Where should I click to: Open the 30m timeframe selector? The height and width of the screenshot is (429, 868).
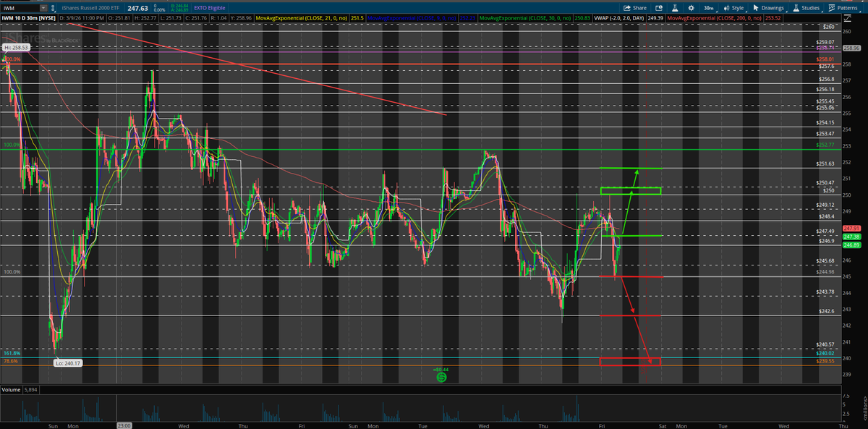click(709, 7)
